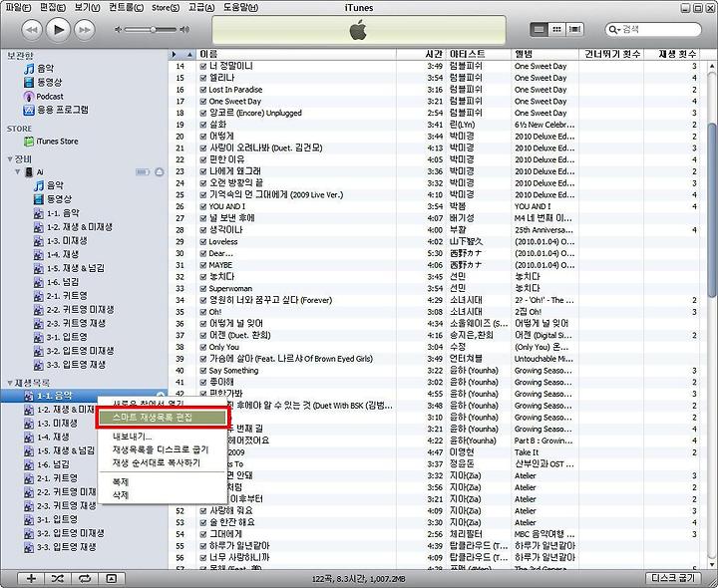Uncheck the song Loveless
Viewport: 718px width, 588px height.
coord(203,242)
